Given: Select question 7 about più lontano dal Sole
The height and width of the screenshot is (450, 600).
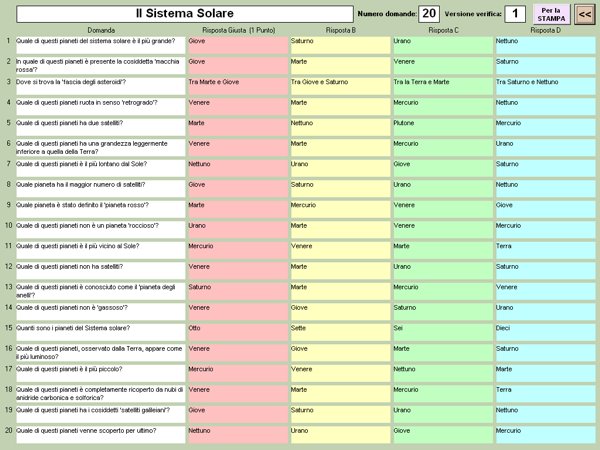Looking at the screenshot, I should 101,168.
